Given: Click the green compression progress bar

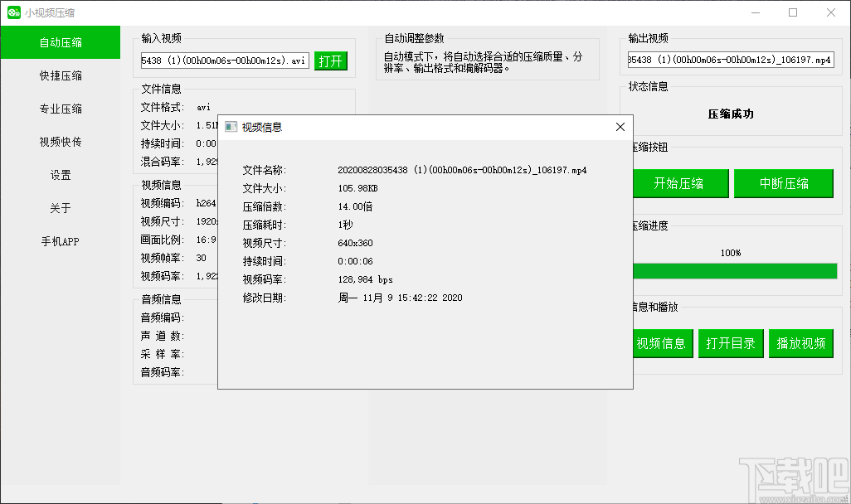Looking at the screenshot, I should (735, 271).
